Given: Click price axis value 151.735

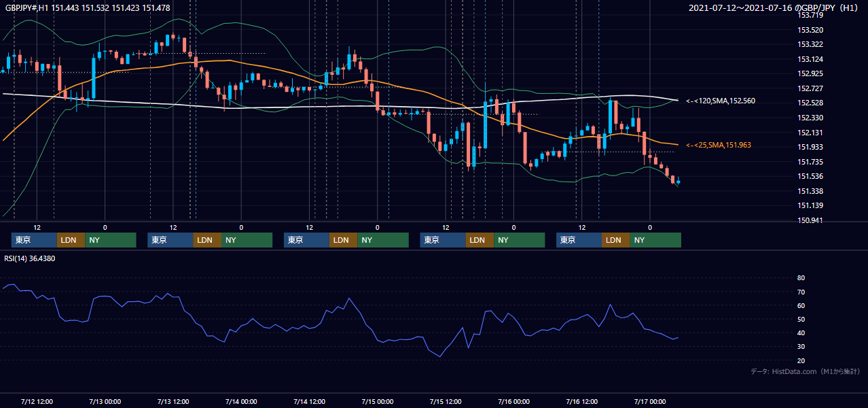Looking at the screenshot, I should pos(810,162).
